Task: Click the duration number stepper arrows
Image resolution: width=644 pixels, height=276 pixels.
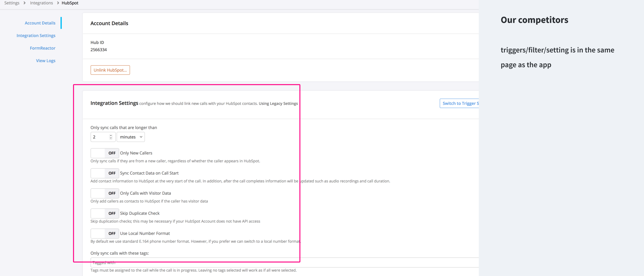Action: pyautogui.click(x=111, y=137)
